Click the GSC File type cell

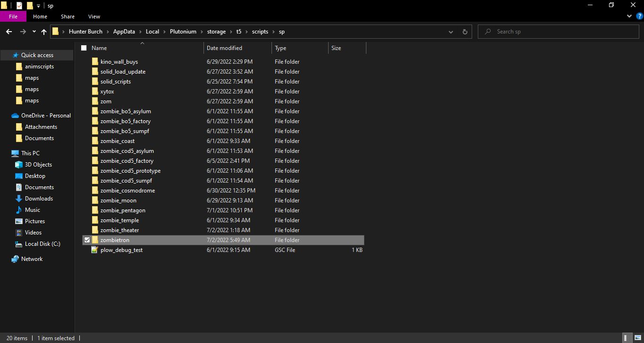coord(285,250)
